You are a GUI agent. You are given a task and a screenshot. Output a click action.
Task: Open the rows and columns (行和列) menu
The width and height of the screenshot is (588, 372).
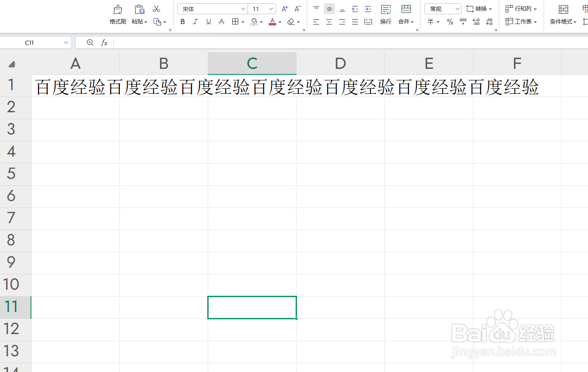(x=522, y=8)
